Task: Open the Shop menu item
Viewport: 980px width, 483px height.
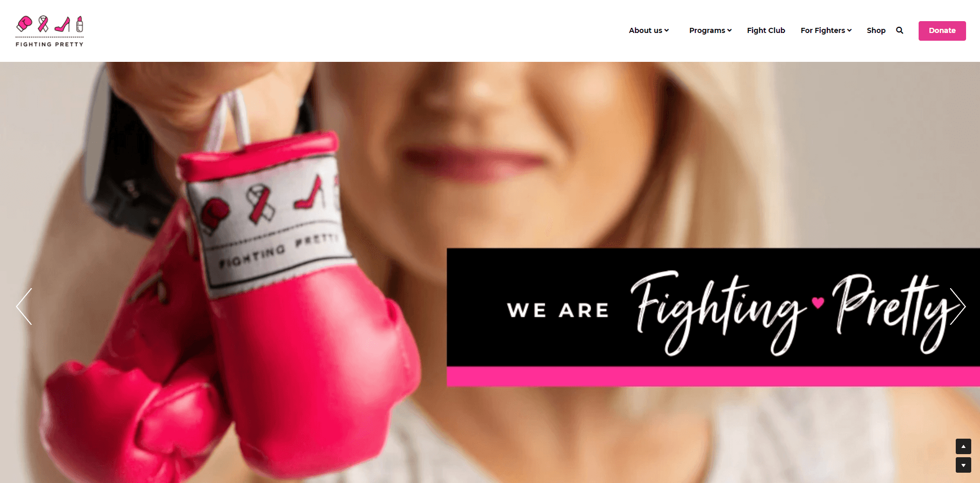Action: pos(876,30)
